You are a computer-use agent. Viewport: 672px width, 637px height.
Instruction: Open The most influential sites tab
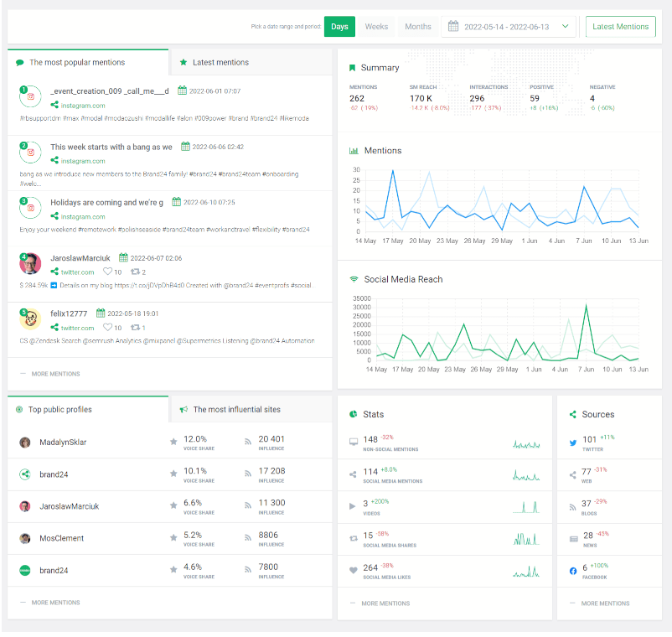click(236, 410)
